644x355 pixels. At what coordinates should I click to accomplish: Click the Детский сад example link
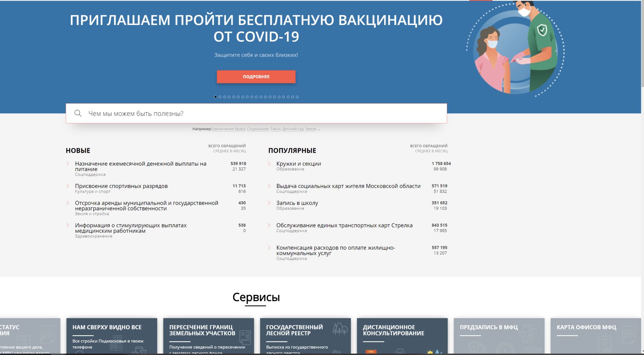(292, 129)
